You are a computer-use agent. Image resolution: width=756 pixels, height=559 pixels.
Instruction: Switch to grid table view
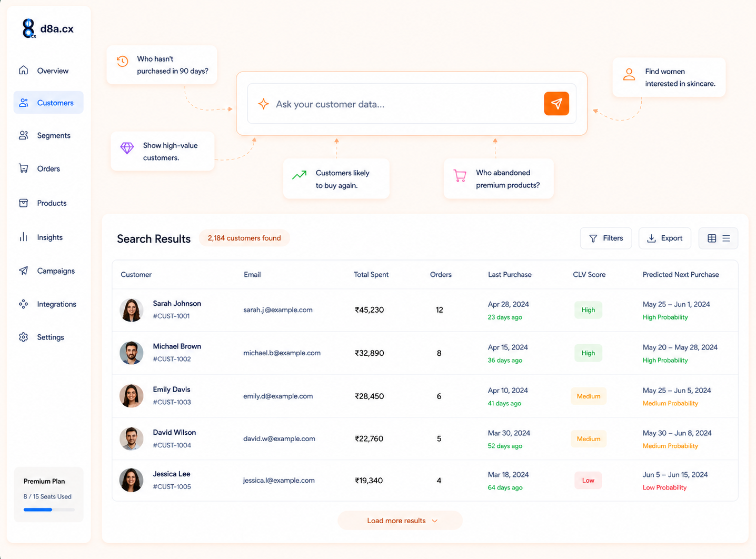(x=712, y=238)
